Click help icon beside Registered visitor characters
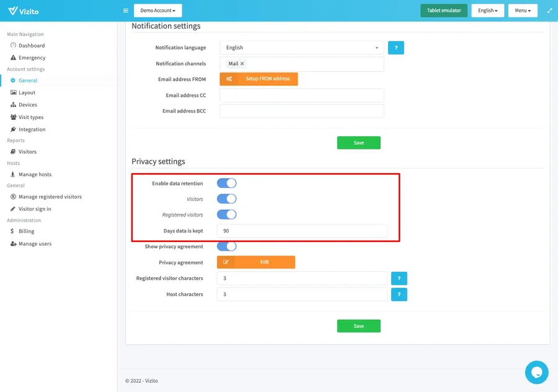 399,278
